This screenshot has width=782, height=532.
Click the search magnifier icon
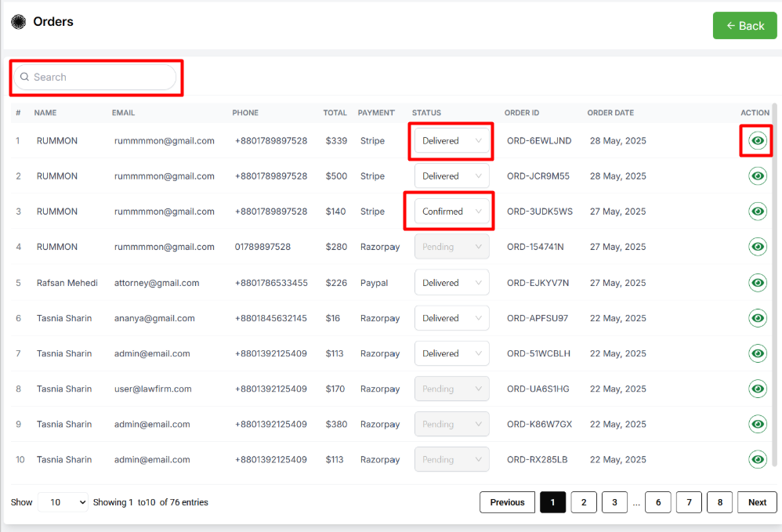[24, 77]
